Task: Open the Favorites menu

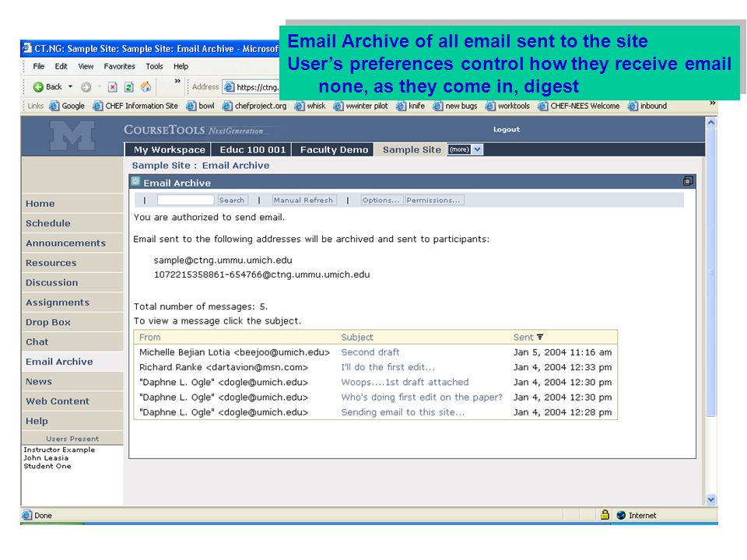Action: coord(119,66)
